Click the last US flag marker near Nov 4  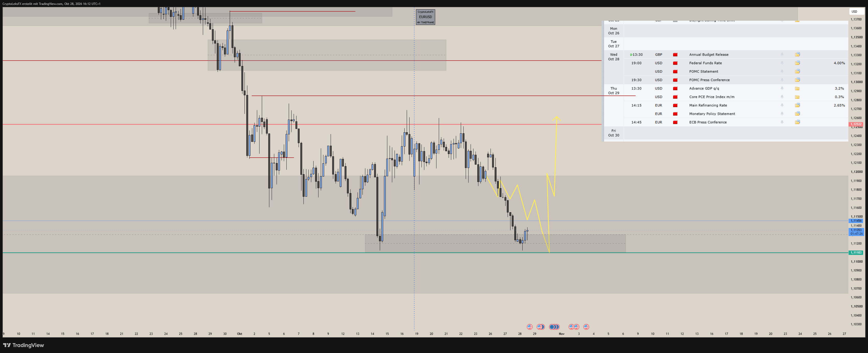[586, 327]
